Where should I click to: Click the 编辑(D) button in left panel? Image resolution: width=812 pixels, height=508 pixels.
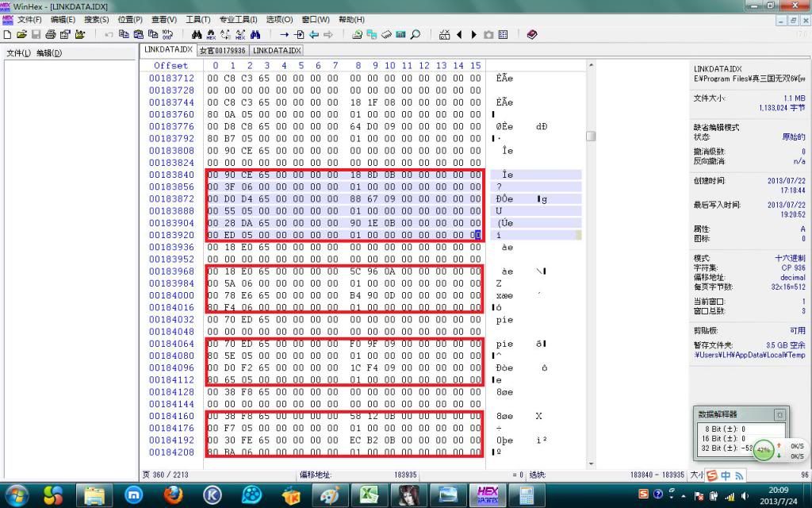pos(48,53)
